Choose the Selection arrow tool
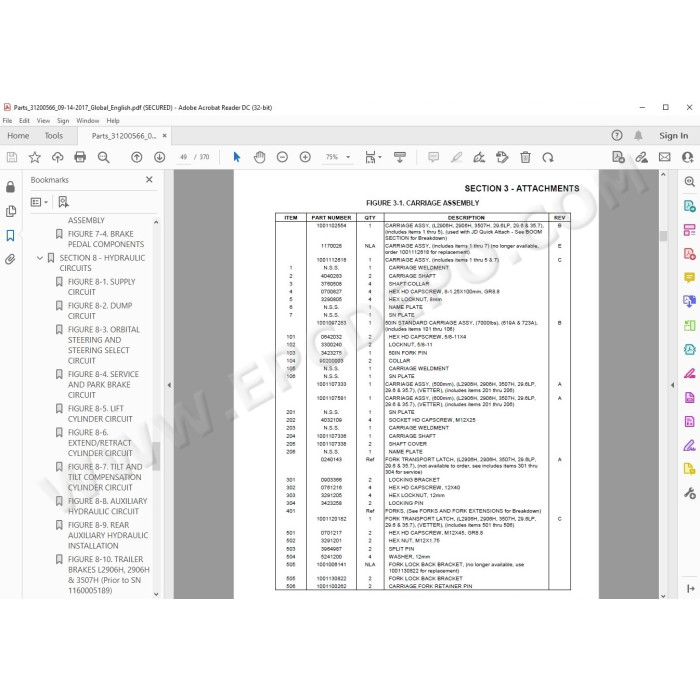 pos(237,157)
